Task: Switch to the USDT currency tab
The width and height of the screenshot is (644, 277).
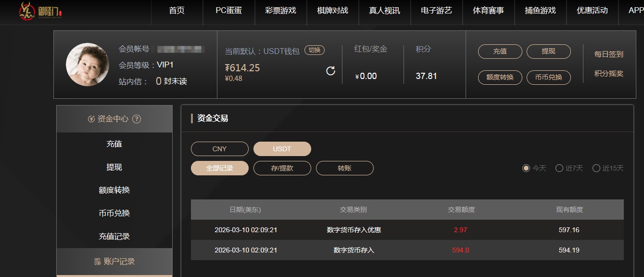Action: (x=282, y=149)
